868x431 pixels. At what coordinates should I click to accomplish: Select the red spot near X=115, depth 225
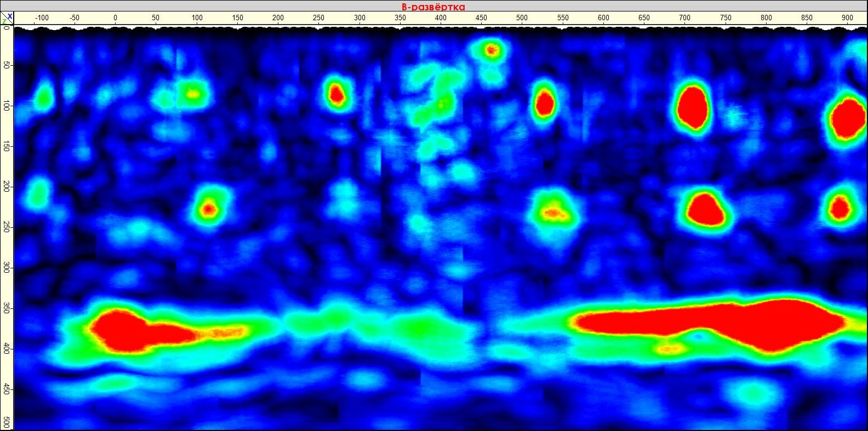[208, 209]
